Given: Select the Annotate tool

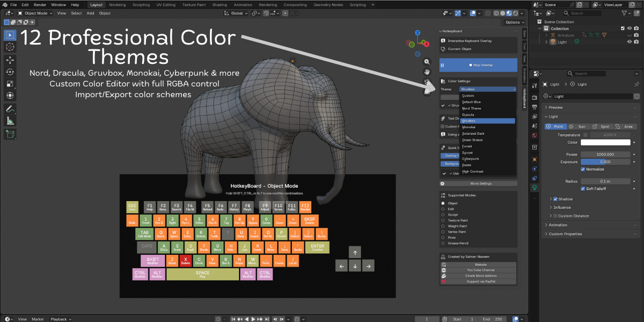Looking at the screenshot, I should (x=10, y=109).
